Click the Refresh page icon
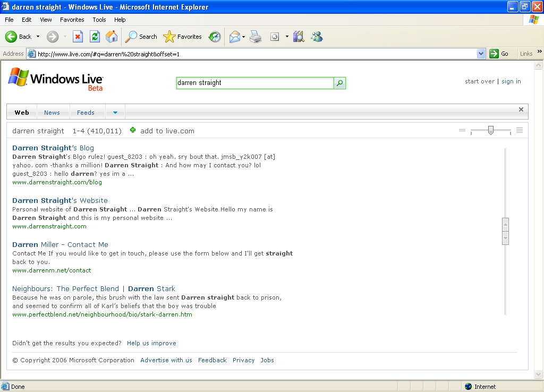The height and width of the screenshot is (392, 544). click(x=95, y=37)
